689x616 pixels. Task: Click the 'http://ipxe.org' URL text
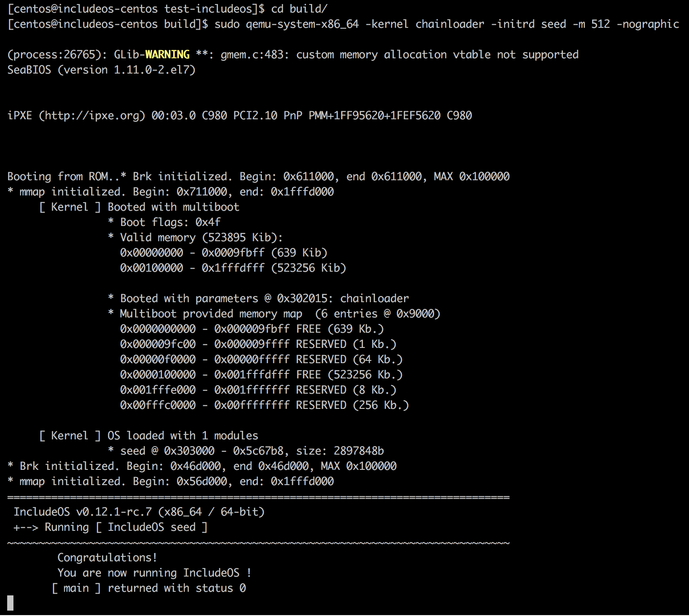(92, 115)
